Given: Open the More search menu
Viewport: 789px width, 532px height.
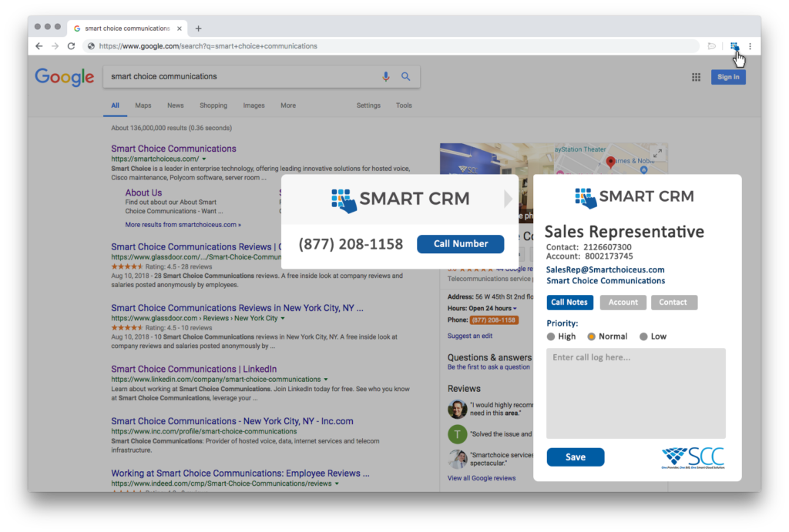Looking at the screenshot, I should [288, 105].
